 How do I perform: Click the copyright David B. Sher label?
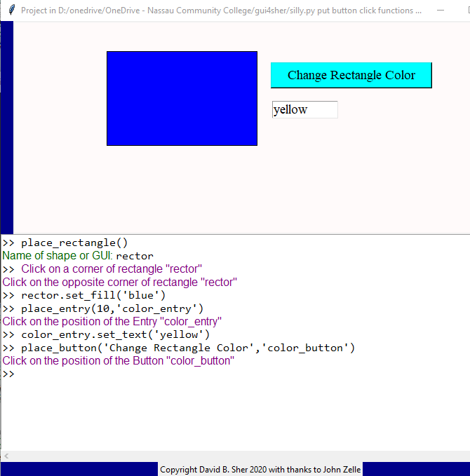pyautogui.click(x=260, y=470)
